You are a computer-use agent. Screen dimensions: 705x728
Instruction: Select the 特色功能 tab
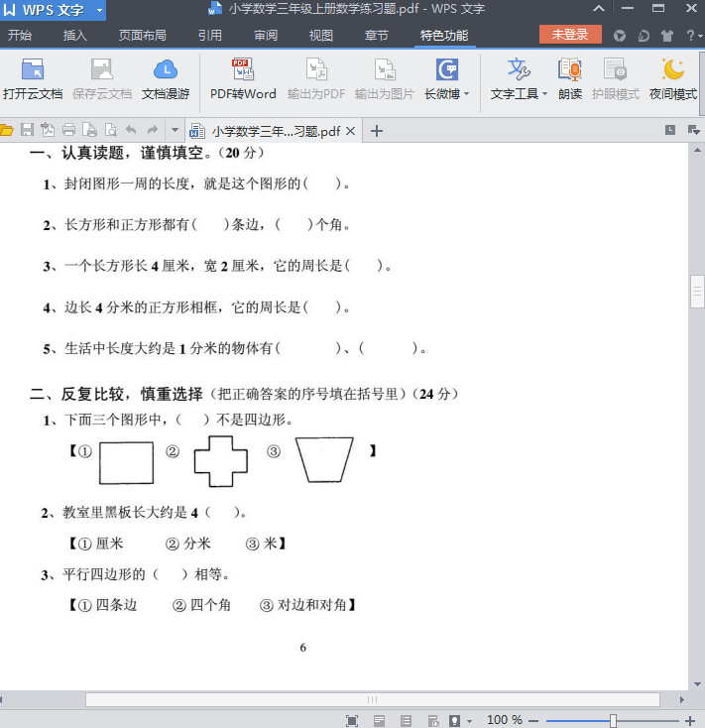click(x=444, y=36)
